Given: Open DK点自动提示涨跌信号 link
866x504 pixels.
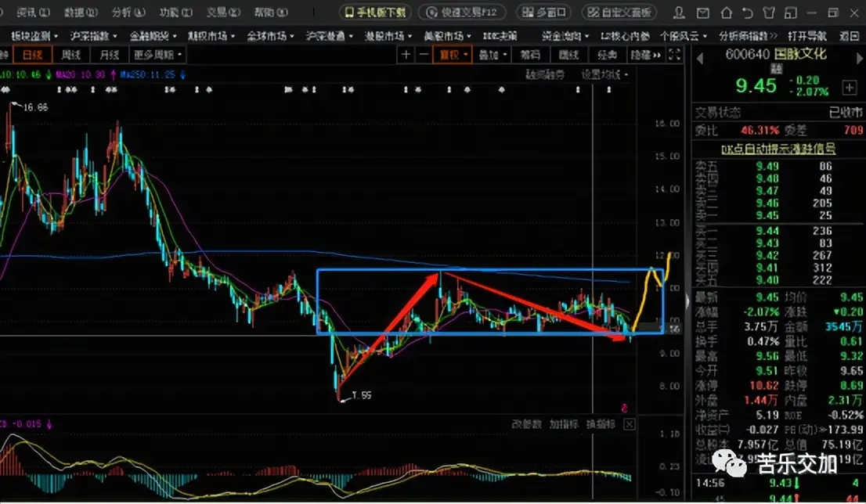Looking at the screenshot, I should point(778,149).
